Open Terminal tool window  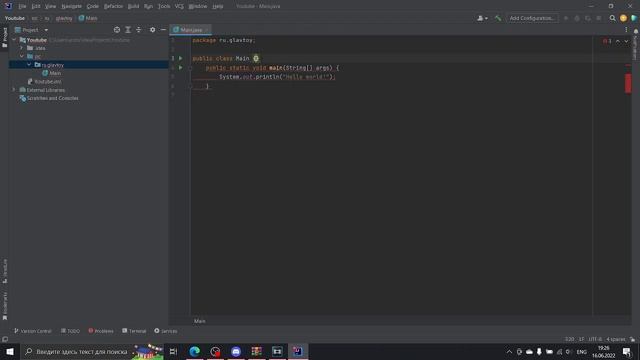[x=134, y=331]
